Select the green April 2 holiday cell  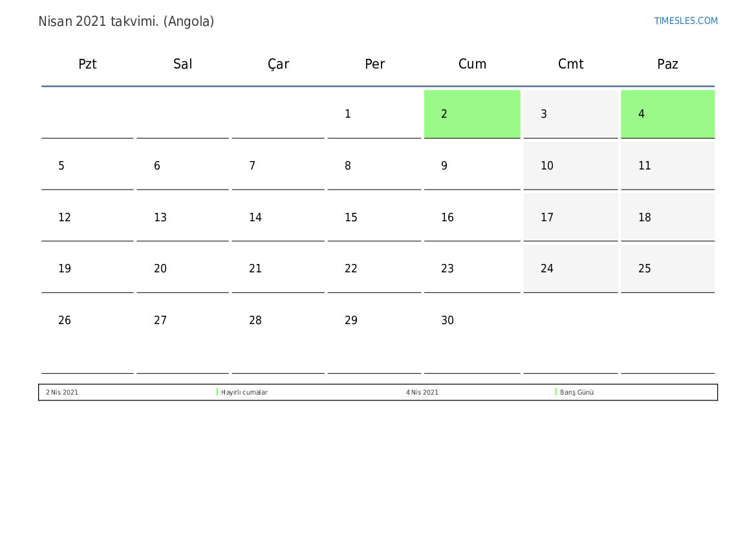(x=472, y=114)
